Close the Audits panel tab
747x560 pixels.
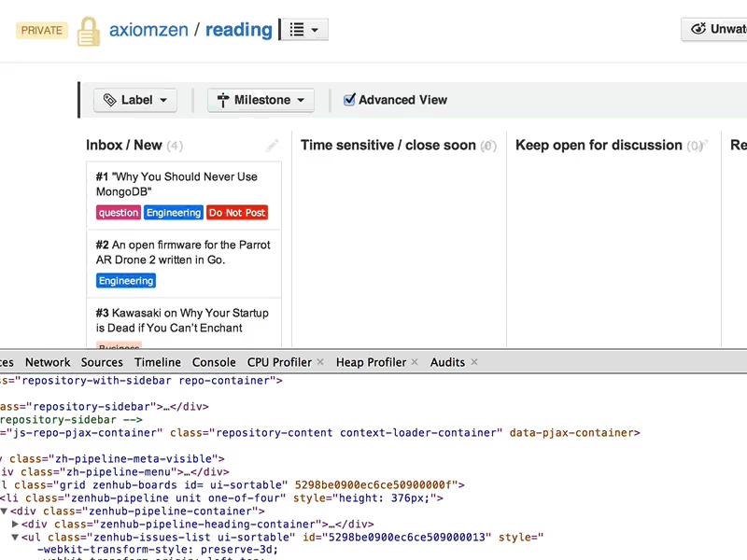point(473,361)
